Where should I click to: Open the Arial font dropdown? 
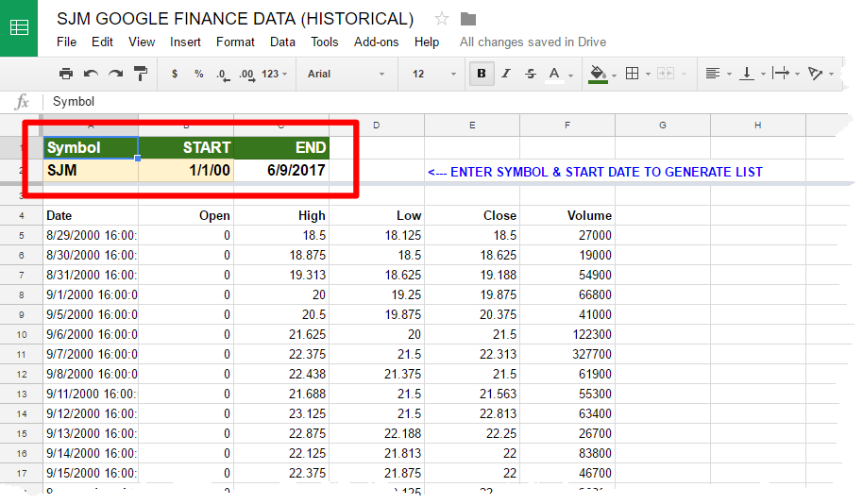346,74
